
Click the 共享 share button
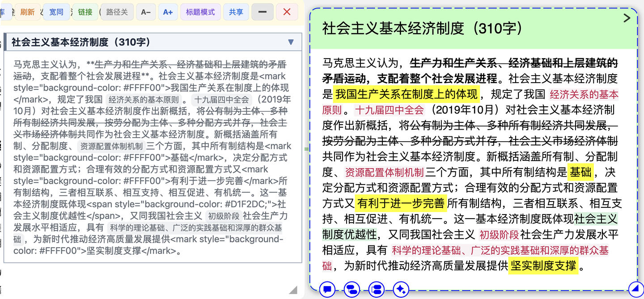coord(236,12)
